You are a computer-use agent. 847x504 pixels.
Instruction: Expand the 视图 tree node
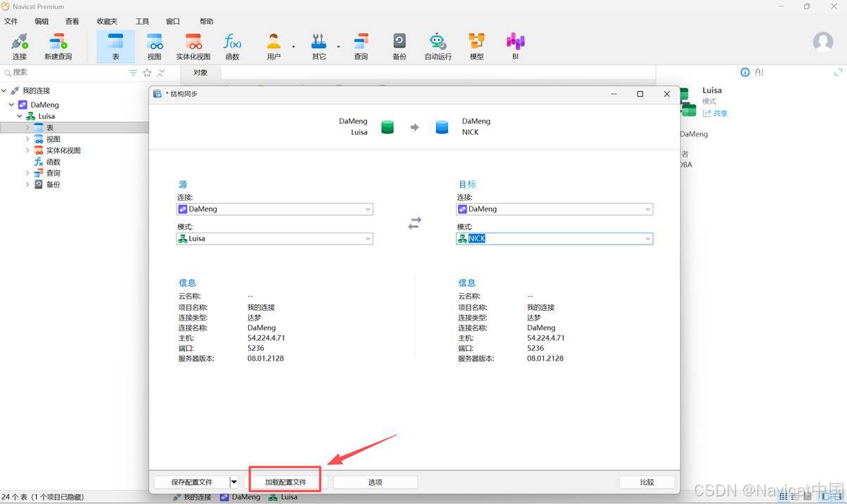click(x=28, y=139)
